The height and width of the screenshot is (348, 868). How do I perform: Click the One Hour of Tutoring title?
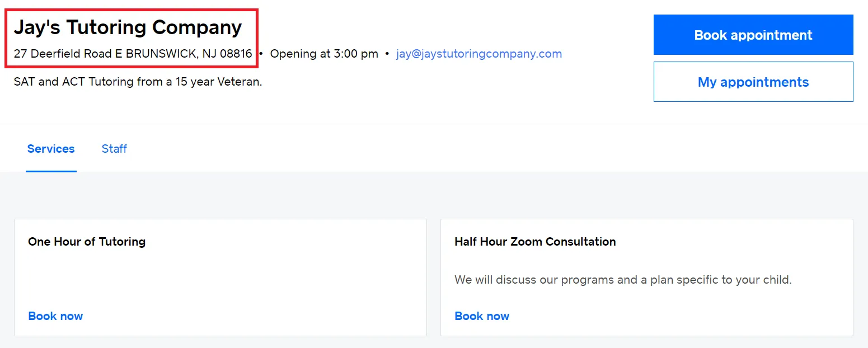tap(87, 242)
